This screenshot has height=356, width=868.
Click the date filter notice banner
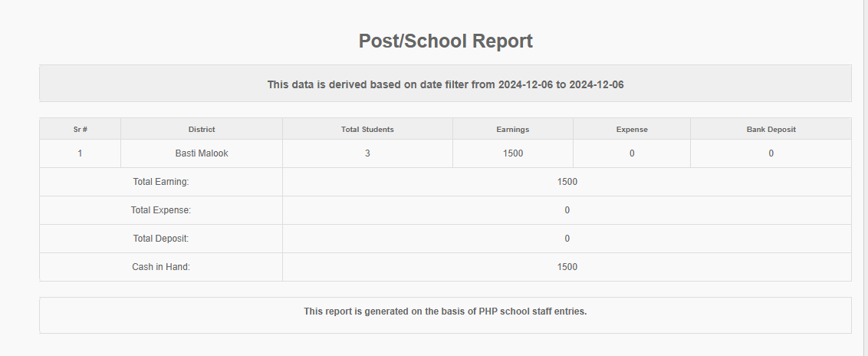[446, 84]
